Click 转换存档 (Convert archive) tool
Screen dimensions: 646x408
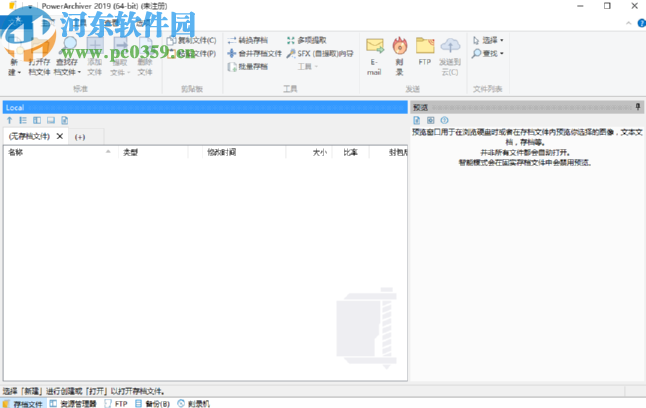pos(248,40)
